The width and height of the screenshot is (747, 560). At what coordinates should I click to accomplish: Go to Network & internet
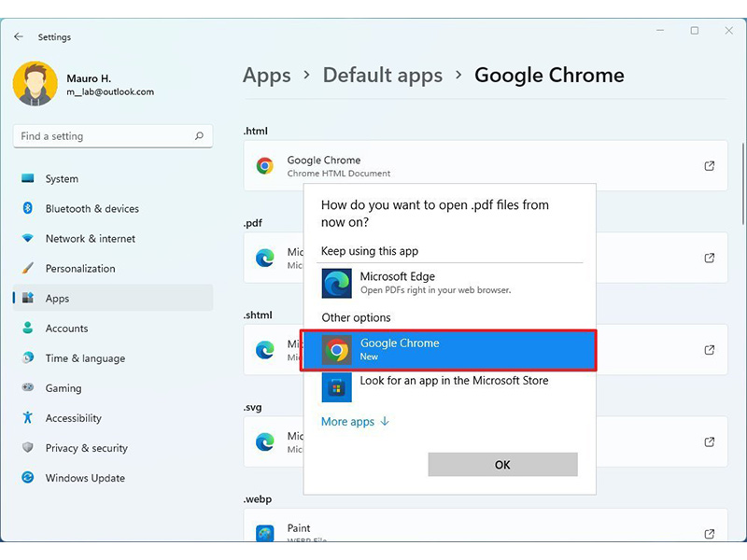113,239
